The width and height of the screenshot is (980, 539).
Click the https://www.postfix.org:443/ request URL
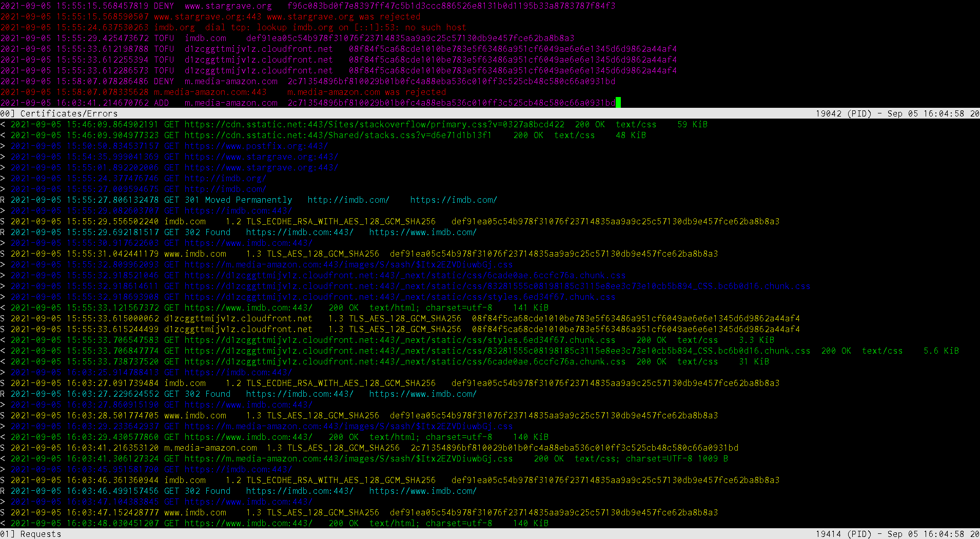(x=256, y=146)
